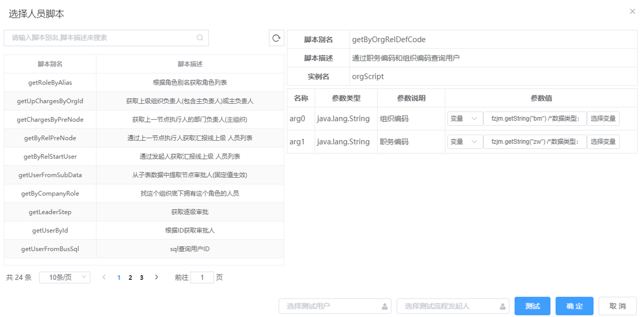The width and height of the screenshot is (644, 317).
Task: Click user icon in process initiator field
Action: point(503,307)
